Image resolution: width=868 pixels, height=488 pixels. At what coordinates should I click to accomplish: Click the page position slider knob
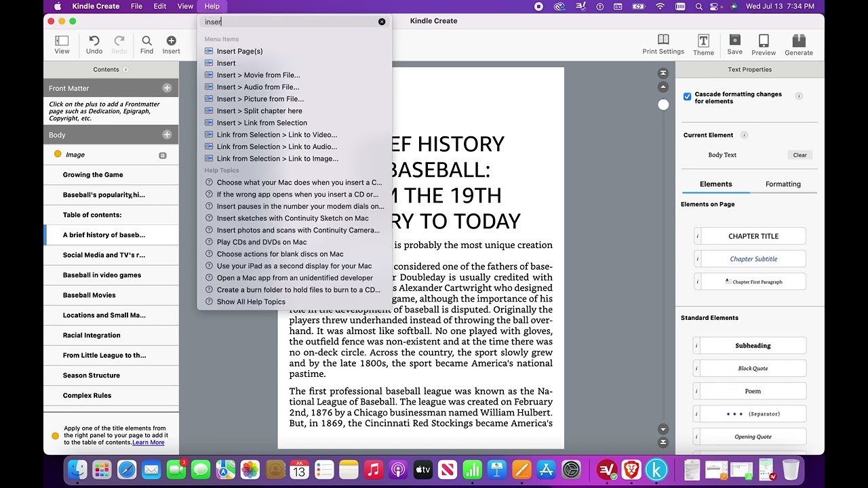[x=663, y=104]
